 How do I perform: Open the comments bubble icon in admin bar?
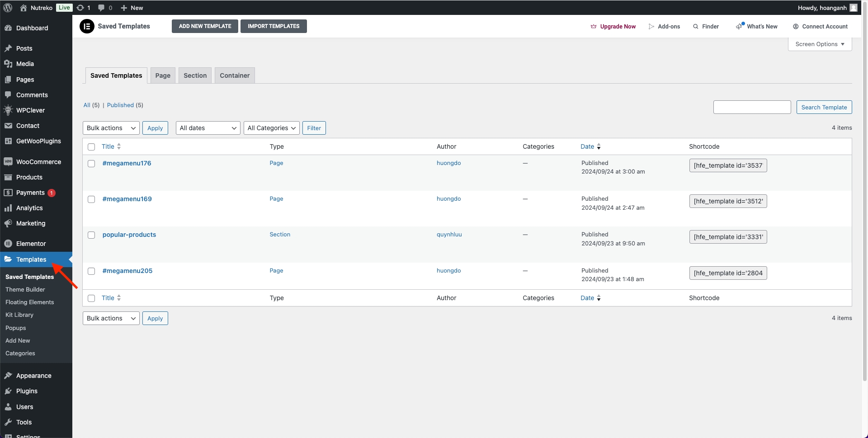point(101,8)
